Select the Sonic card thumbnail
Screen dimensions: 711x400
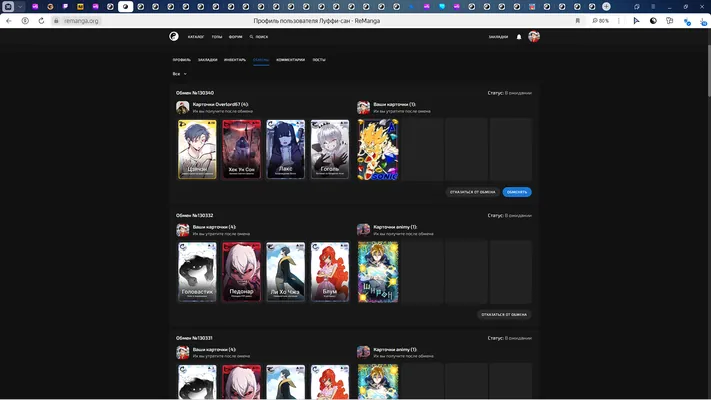(x=378, y=150)
